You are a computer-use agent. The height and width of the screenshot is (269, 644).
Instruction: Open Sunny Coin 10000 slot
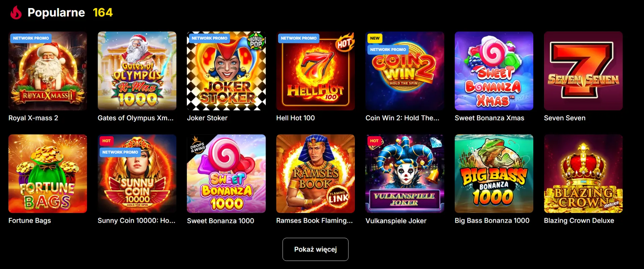pos(137,174)
